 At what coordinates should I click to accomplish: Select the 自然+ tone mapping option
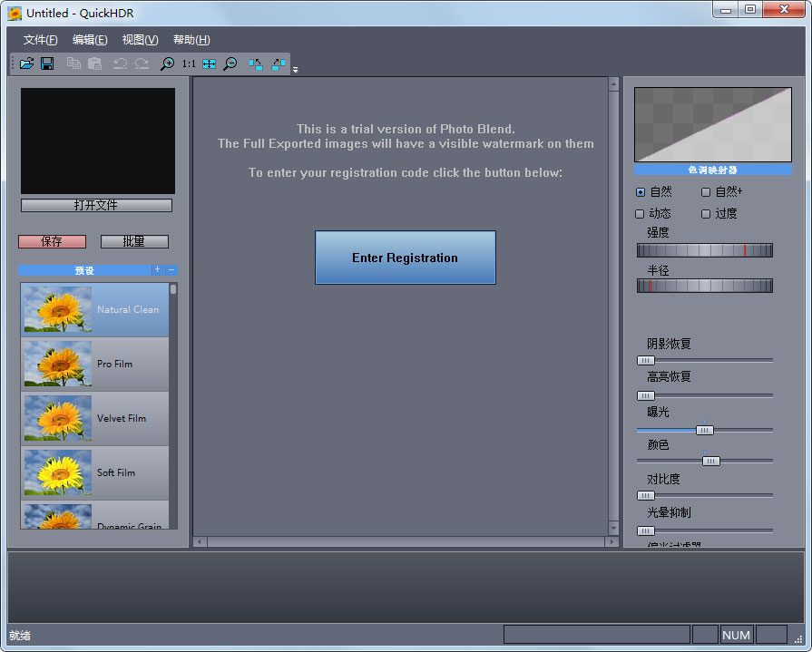pyautogui.click(x=721, y=192)
